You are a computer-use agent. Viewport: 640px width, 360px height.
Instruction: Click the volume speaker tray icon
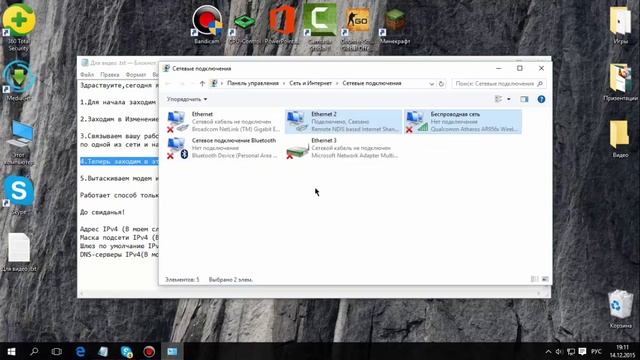(x=559, y=351)
